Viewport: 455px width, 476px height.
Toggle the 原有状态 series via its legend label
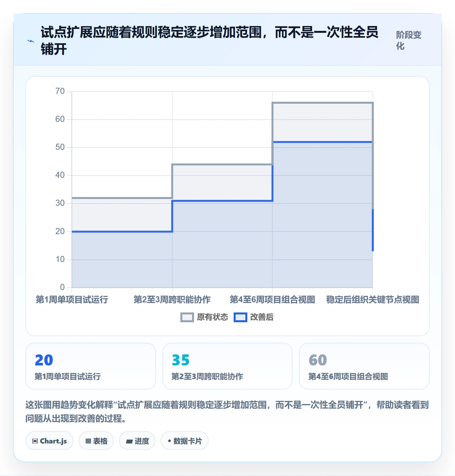(x=213, y=317)
